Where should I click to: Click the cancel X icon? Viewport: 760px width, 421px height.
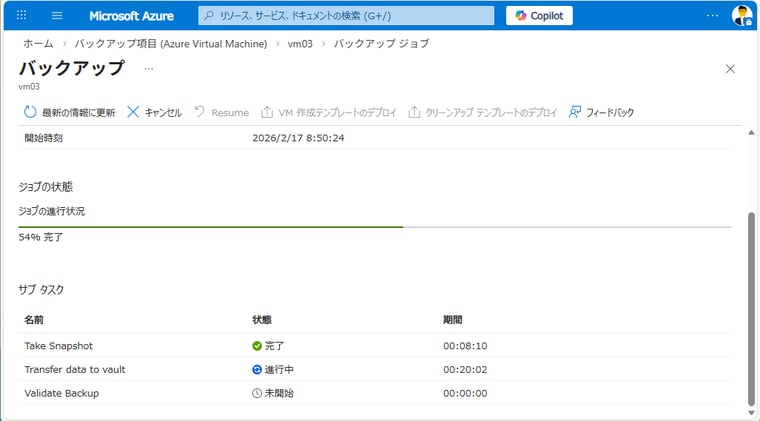[133, 112]
